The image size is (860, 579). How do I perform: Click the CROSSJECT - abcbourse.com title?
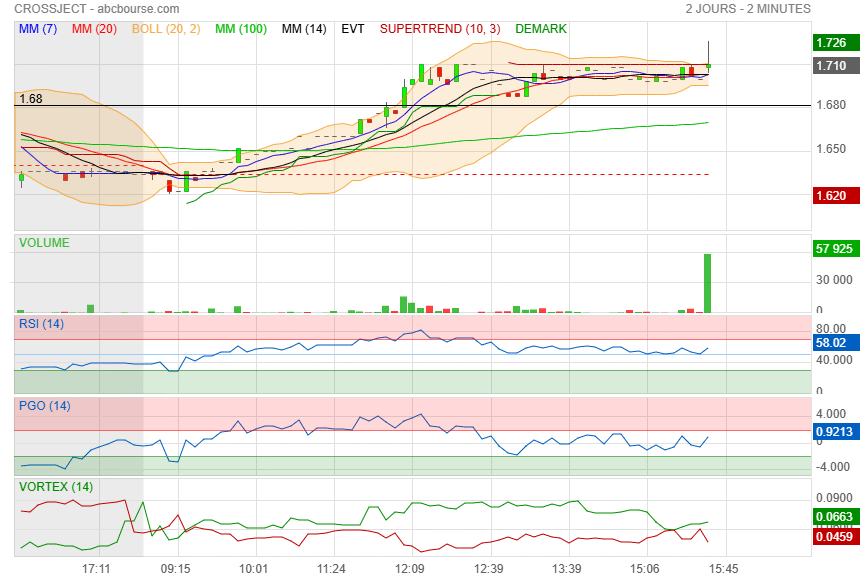pos(97,9)
